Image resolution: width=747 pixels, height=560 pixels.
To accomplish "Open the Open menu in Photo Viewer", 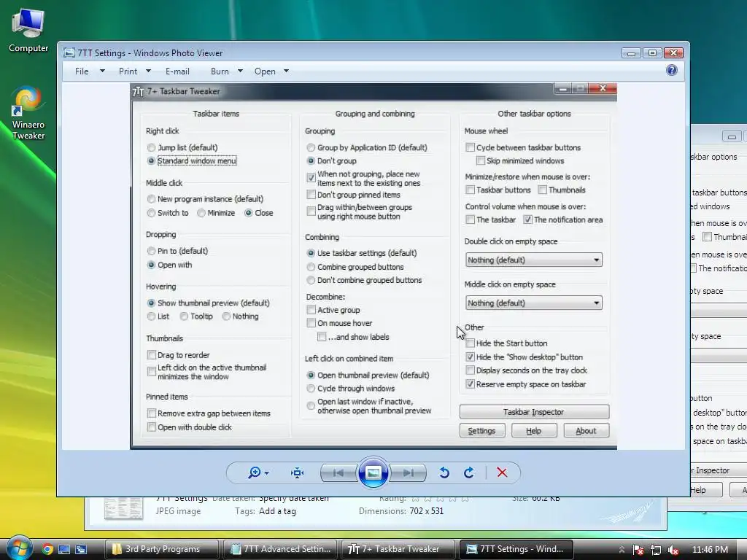I will (x=265, y=71).
